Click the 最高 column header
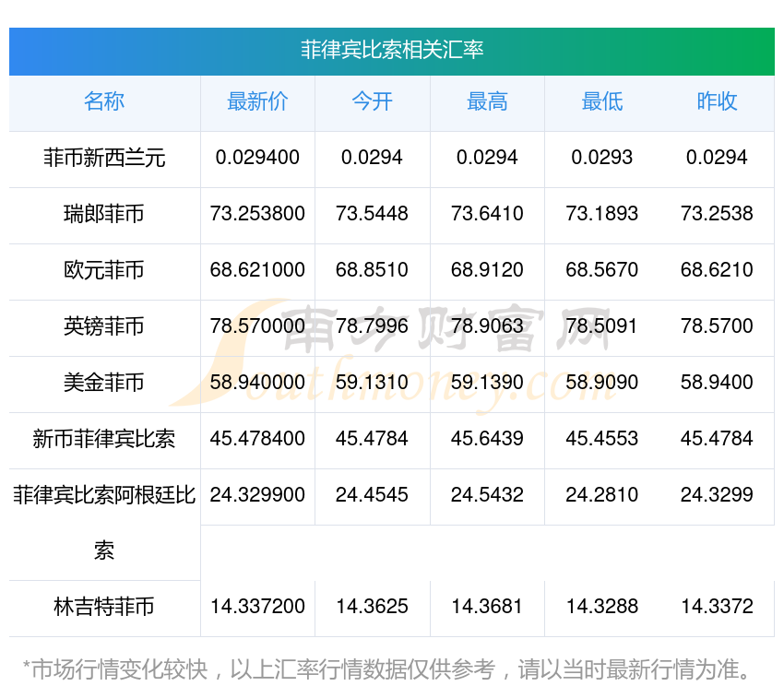This screenshot has height=698, width=784. (487, 101)
